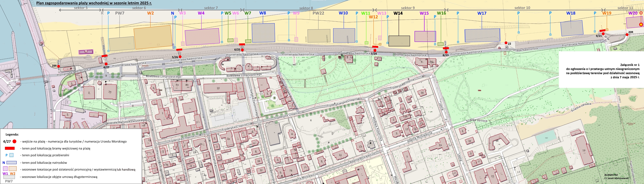Click beach entrance marker 5/26

(180, 57)
